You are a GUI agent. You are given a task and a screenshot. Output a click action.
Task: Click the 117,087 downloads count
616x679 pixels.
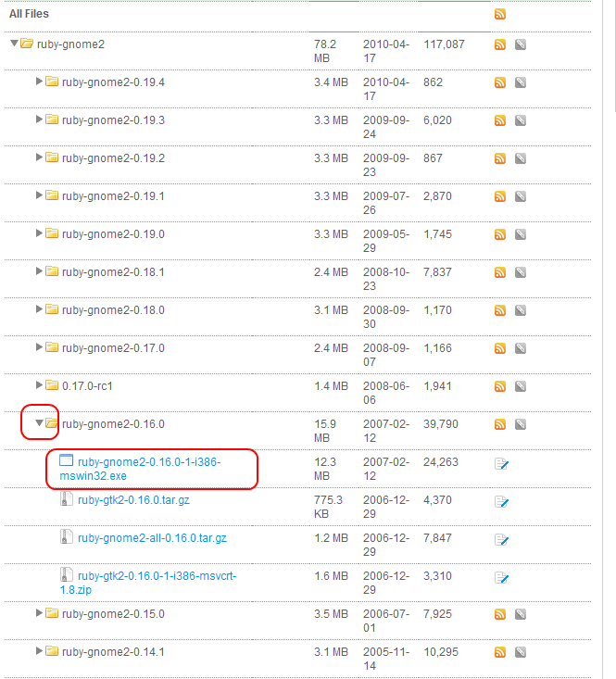pos(444,44)
